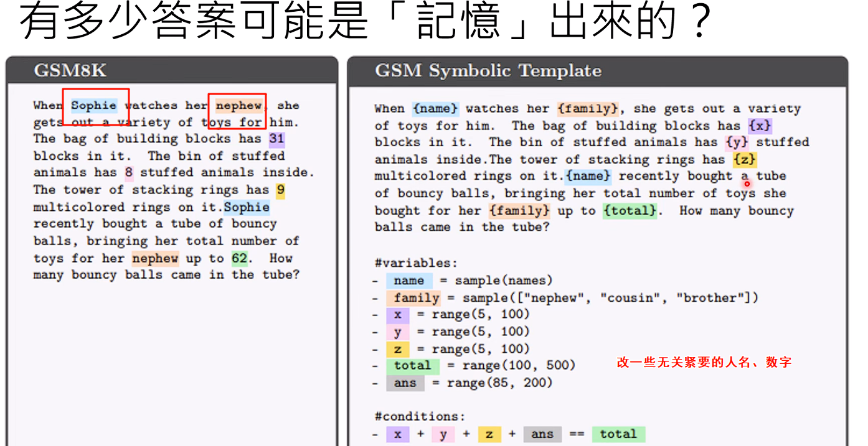868x446 pixels.
Task: Click the red laser pointer dot
Action: [747, 184]
